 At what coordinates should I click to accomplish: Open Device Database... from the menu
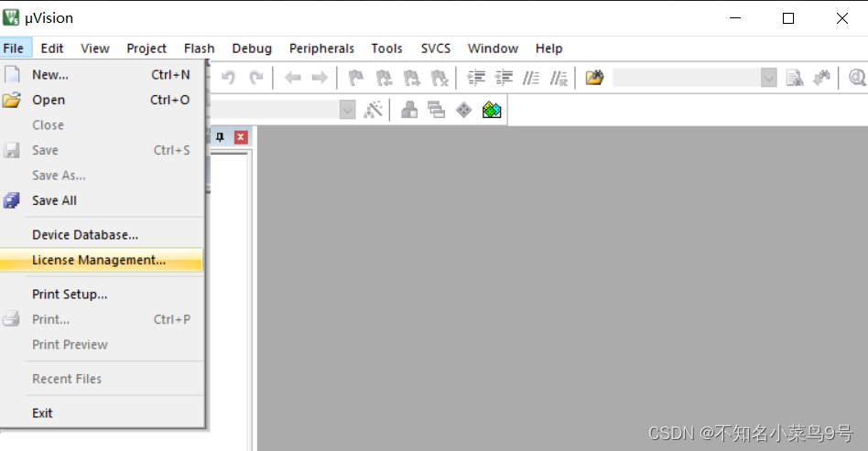102,234
